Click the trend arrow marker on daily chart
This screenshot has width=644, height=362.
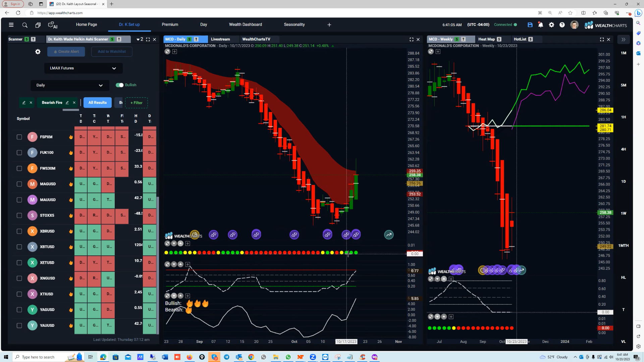click(389, 235)
